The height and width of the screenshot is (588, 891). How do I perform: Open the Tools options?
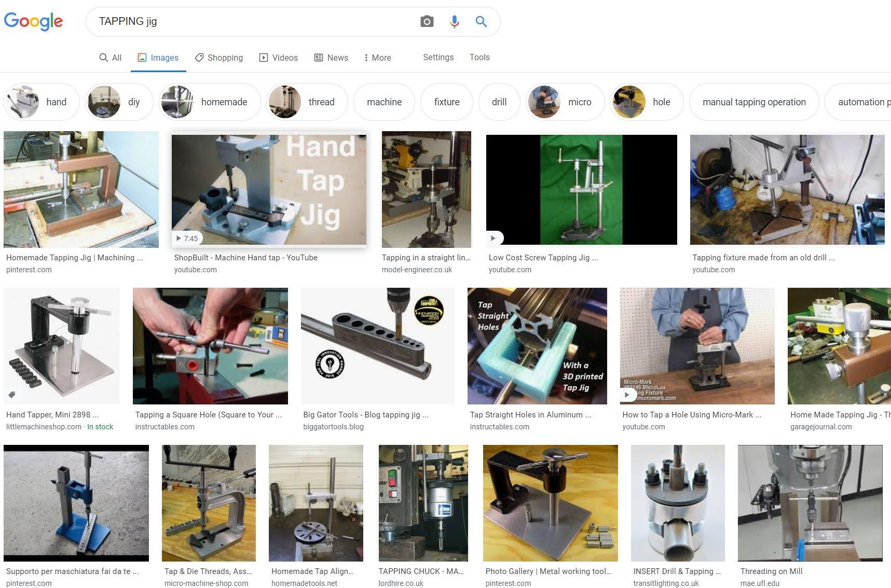479,57
